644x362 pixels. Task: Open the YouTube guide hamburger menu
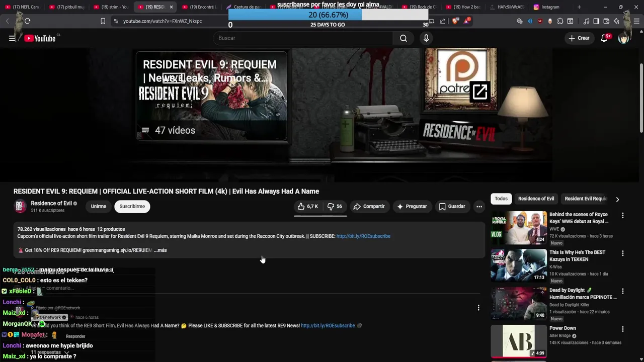[x=12, y=38]
